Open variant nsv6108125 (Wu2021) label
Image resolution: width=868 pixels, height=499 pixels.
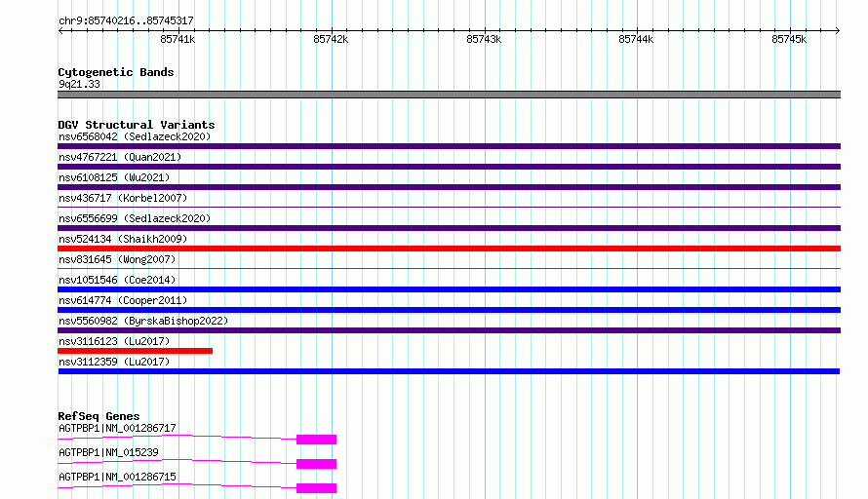[x=114, y=177]
